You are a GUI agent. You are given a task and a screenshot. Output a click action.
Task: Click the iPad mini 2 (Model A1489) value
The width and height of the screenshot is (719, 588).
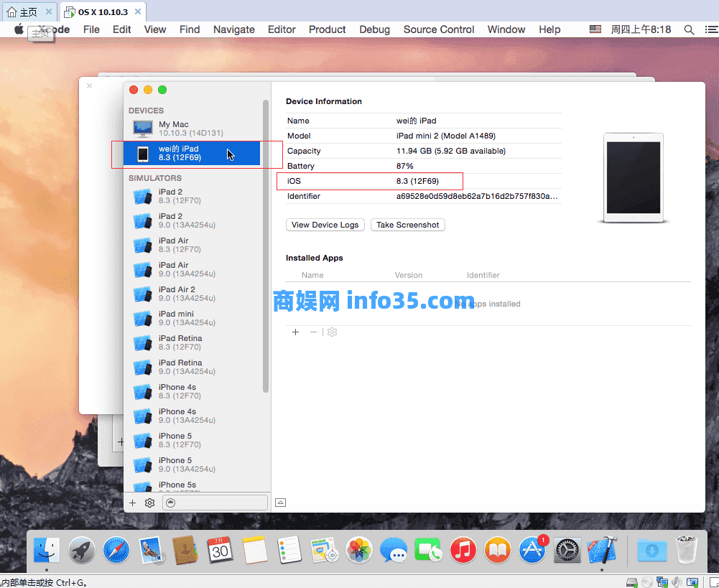(x=446, y=136)
